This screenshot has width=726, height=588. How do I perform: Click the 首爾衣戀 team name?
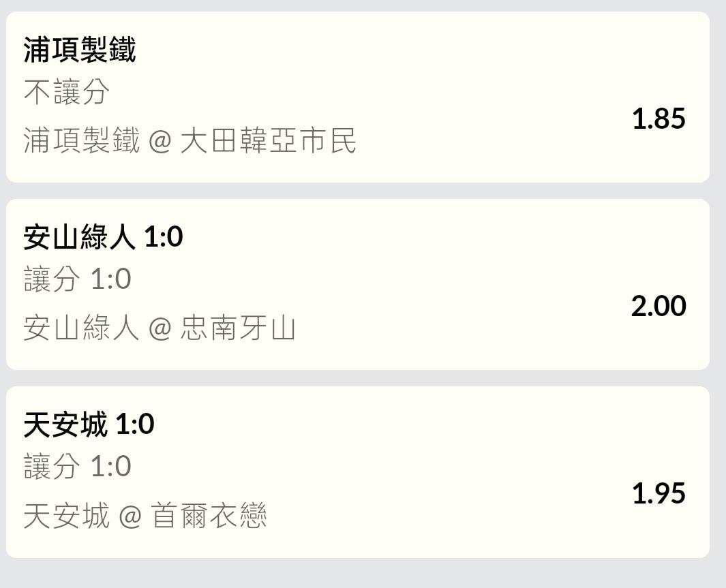pyautogui.click(x=209, y=516)
